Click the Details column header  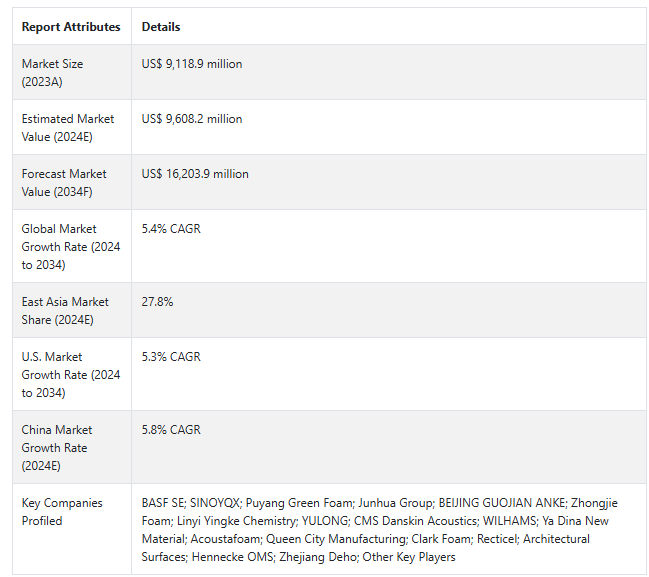click(161, 27)
